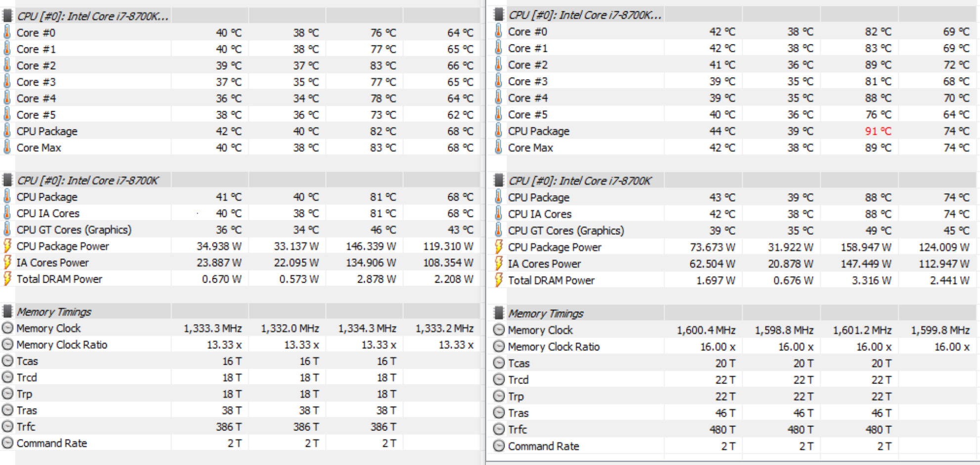Click clock icon beside Command Rate in right panel

pyautogui.click(x=499, y=446)
